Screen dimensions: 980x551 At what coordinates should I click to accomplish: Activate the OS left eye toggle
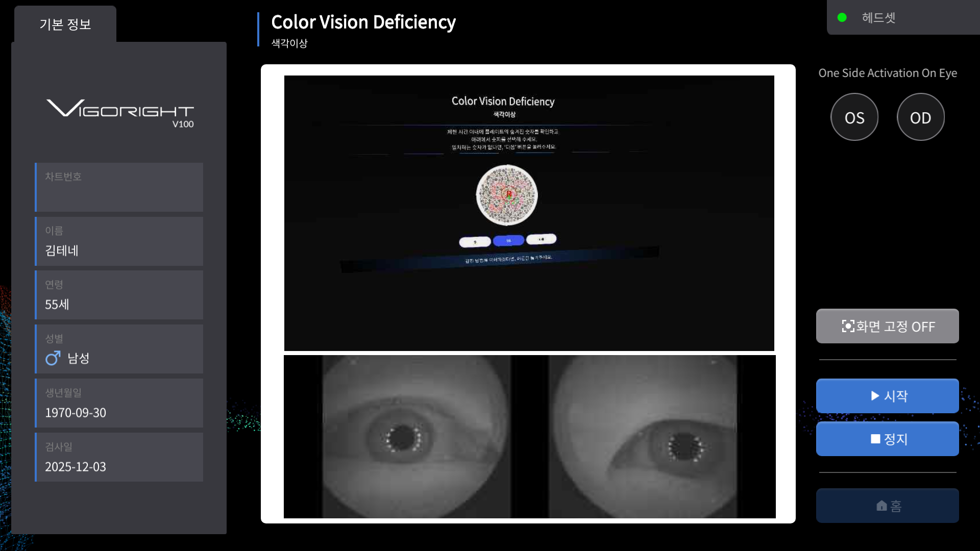click(x=854, y=117)
